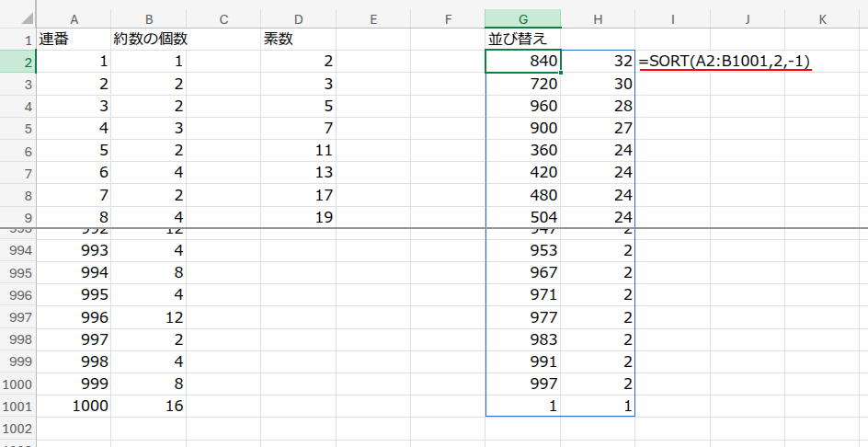The image size is (868, 447).
Task: Select column F header
Action: [x=448, y=19]
